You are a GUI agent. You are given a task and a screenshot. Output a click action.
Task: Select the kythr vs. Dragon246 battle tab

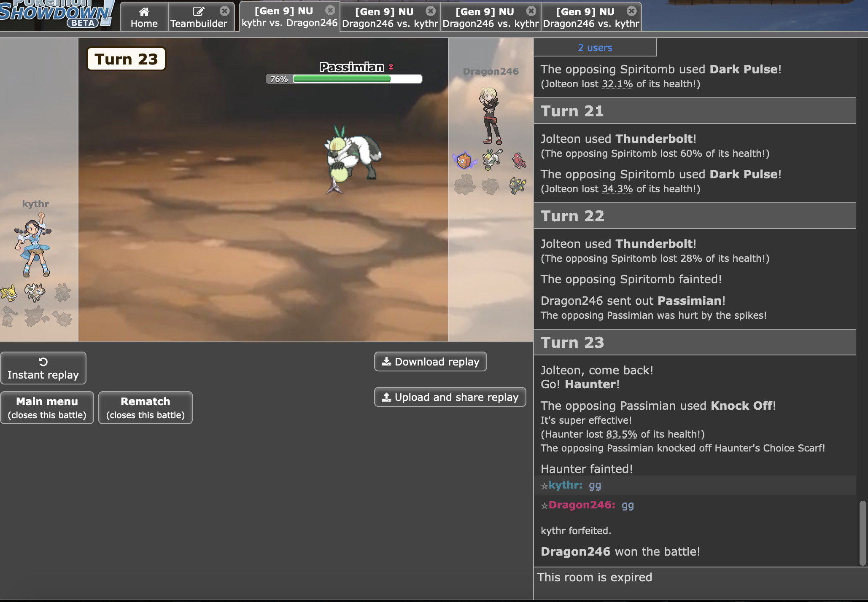point(289,17)
